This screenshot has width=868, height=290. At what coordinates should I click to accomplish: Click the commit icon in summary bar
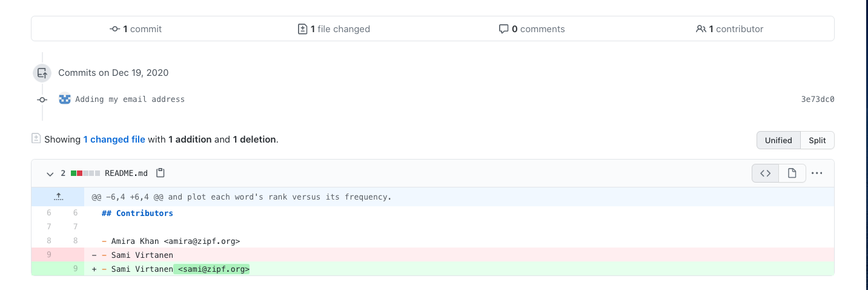[114, 29]
